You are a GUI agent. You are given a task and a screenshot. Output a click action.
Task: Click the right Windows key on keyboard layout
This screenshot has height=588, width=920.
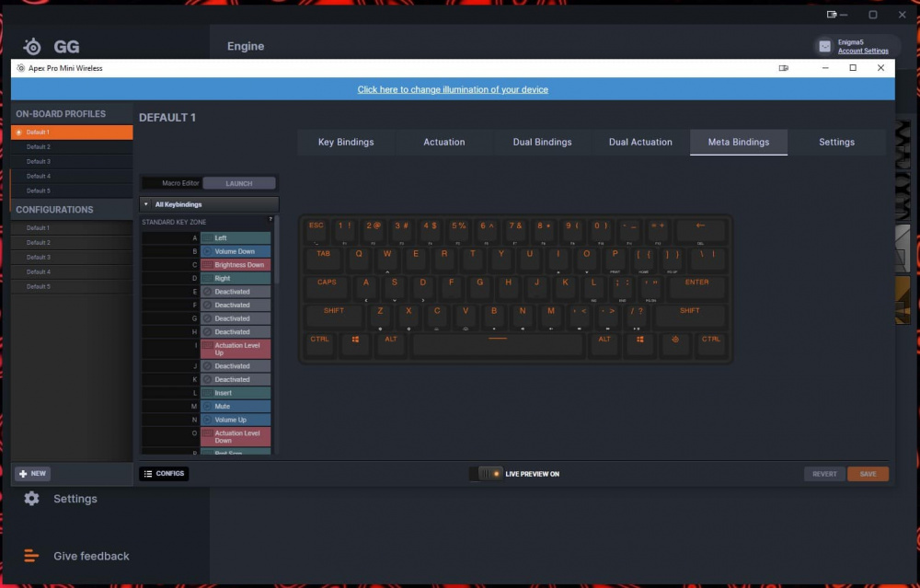pos(640,344)
